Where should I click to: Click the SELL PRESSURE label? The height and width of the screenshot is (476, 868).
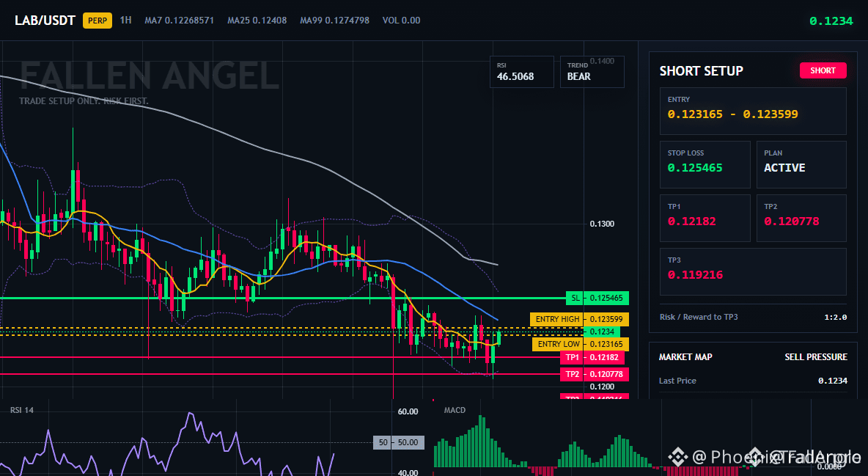[816, 357]
